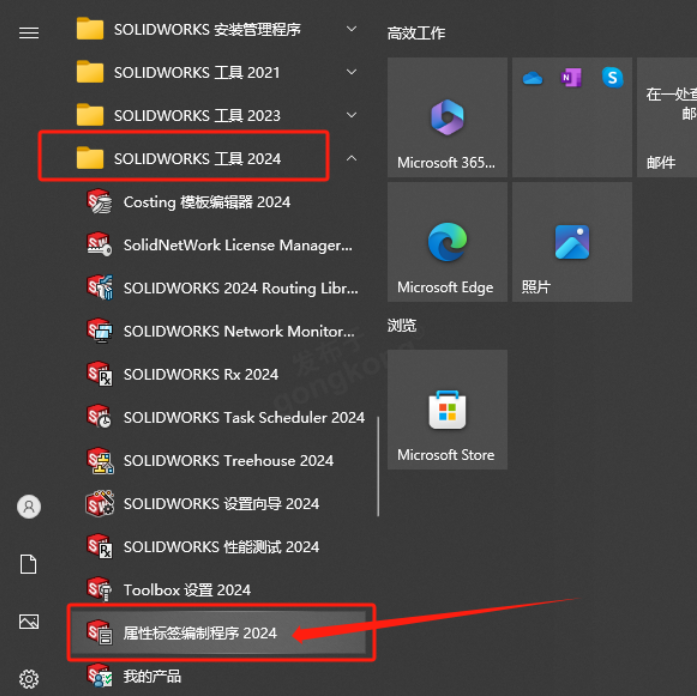Open the Microsoft Edge tile
The width and height of the screenshot is (697, 696).
tap(447, 242)
